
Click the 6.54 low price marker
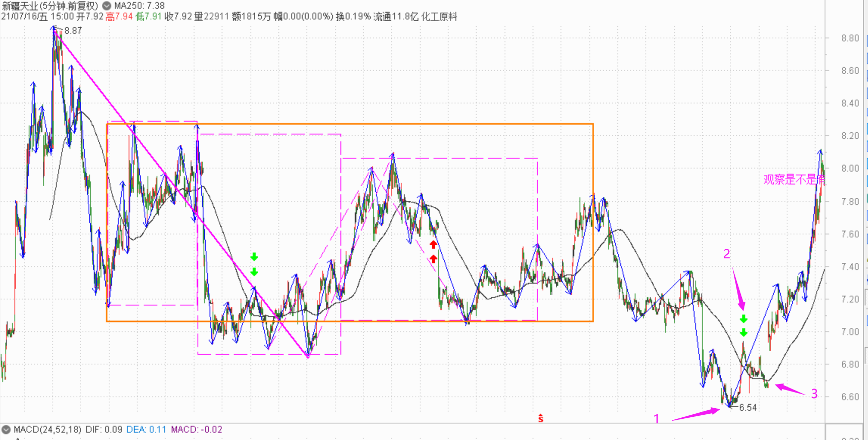tap(747, 408)
